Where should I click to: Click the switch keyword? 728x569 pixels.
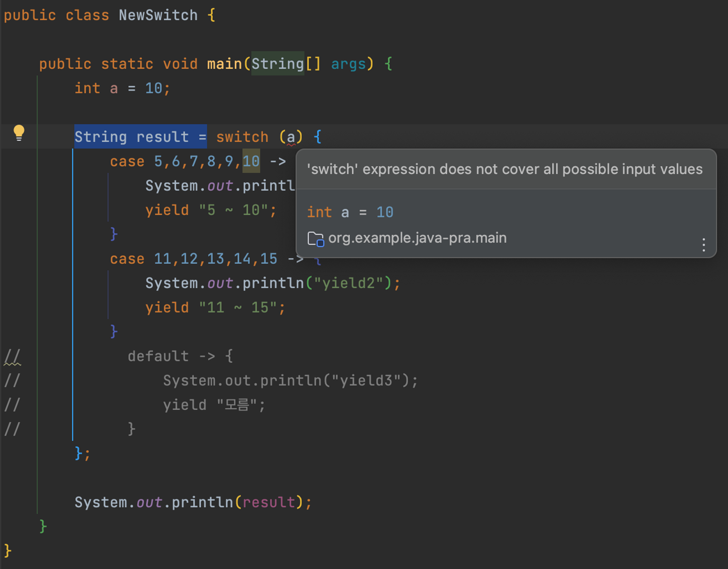pyautogui.click(x=242, y=137)
